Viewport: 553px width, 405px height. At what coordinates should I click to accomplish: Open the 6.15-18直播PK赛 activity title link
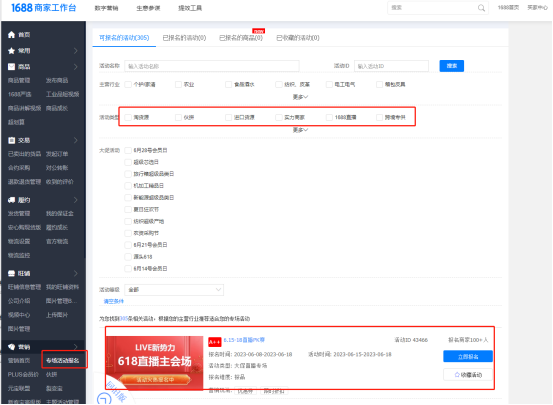(x=244, y=340)
